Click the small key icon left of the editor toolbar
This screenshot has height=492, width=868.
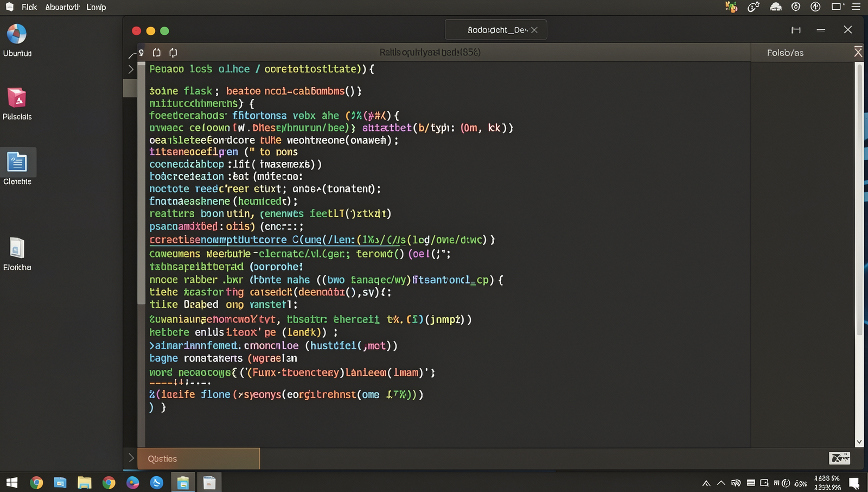point(141,53)
